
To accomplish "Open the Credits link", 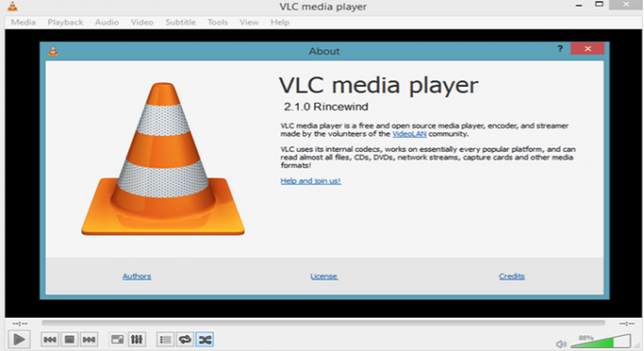I will pos(512,276).
